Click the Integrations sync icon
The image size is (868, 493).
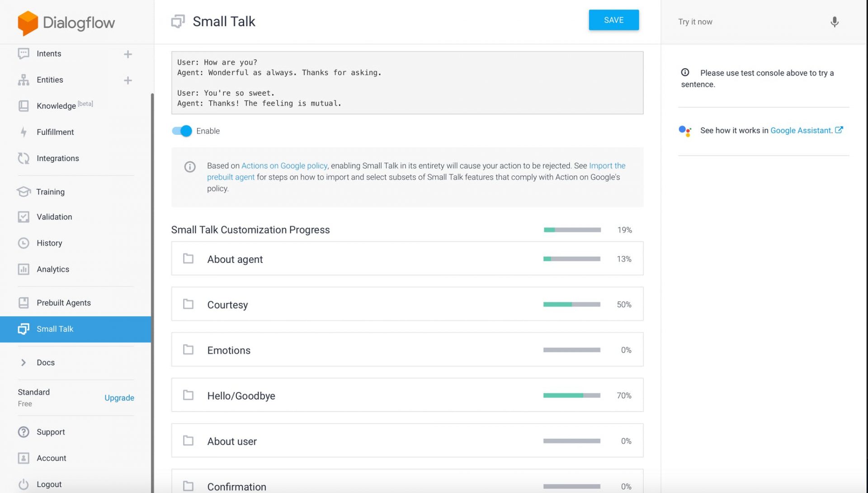click(24, 158)
